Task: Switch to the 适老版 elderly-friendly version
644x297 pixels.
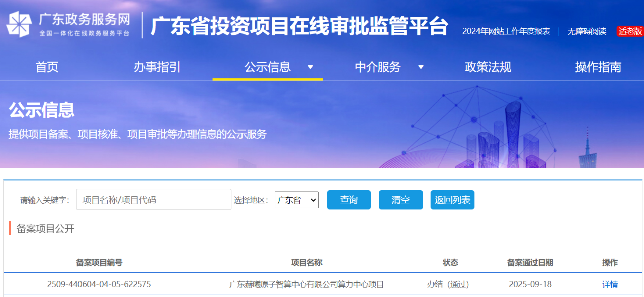Action: (x=630, y=31)
